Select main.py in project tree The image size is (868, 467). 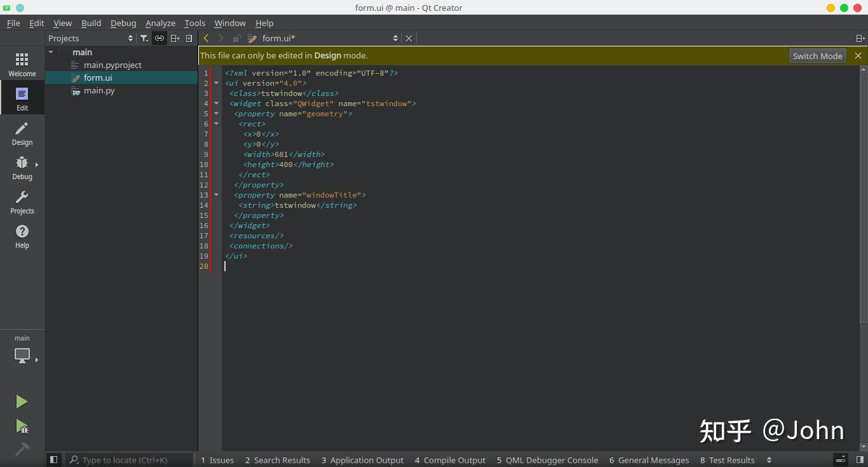click(x=99, y=90)
